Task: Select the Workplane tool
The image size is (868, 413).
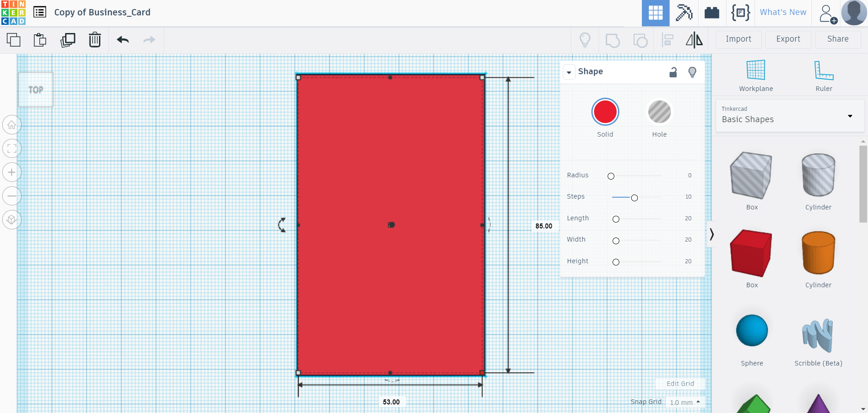Action: 756,76
